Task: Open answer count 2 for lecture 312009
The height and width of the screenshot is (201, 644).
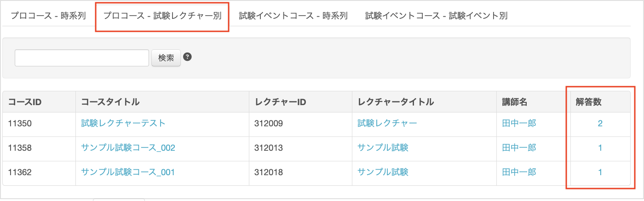Action: [x=600, y=124]
